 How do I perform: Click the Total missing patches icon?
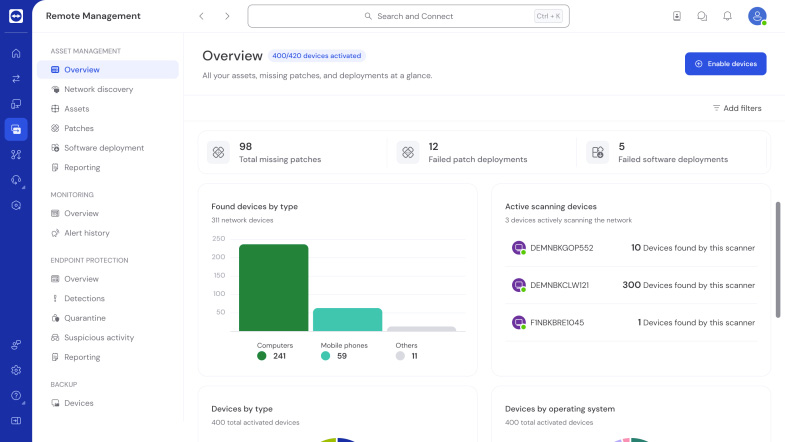click(218, 152)
